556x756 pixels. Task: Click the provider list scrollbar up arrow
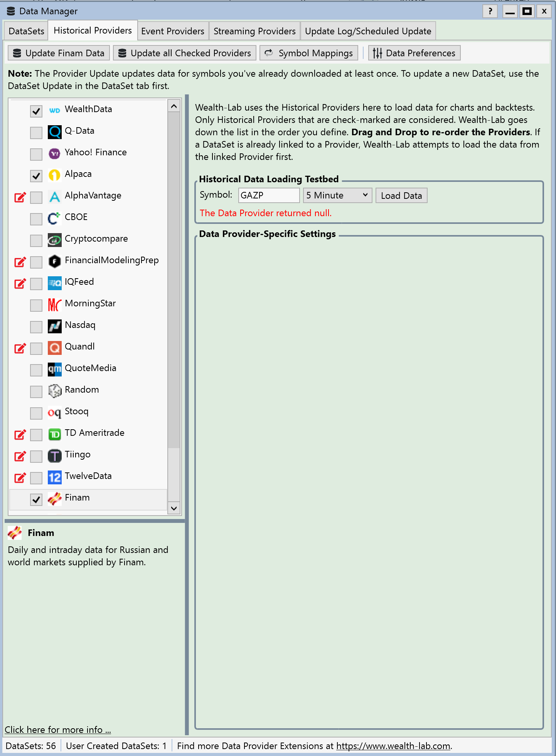(174, 106)
